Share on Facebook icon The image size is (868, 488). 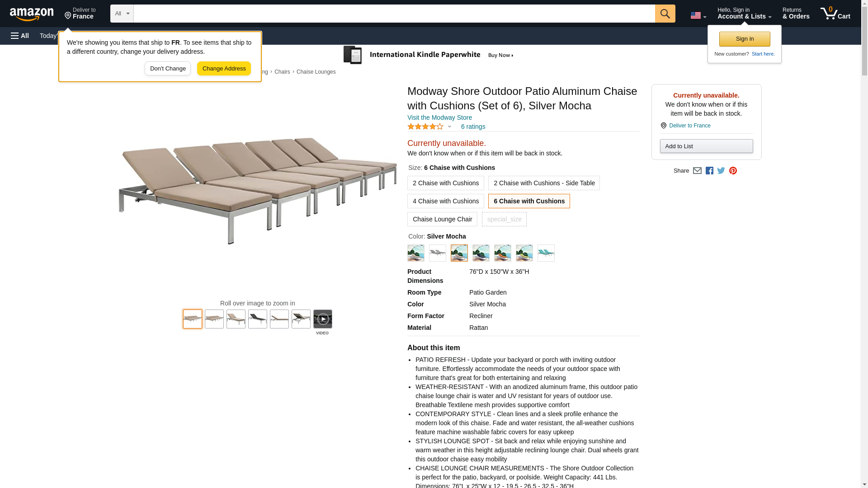tap(709, 171)
